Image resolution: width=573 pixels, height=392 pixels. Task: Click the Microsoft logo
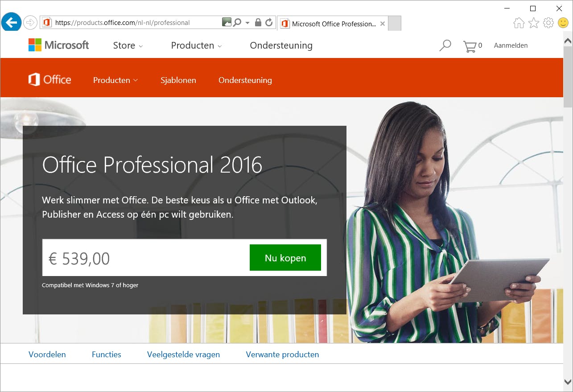click(x=59, y=45)
